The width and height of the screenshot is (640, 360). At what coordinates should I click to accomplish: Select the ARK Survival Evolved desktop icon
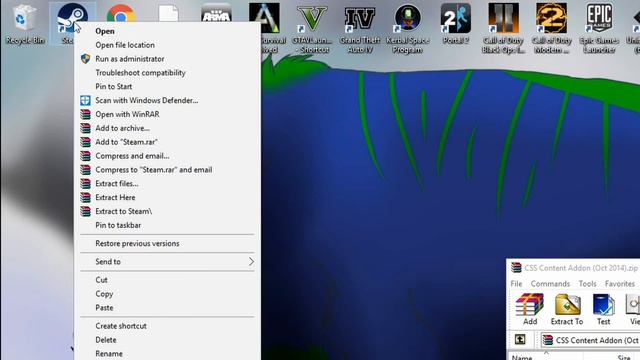coord(264,17)
